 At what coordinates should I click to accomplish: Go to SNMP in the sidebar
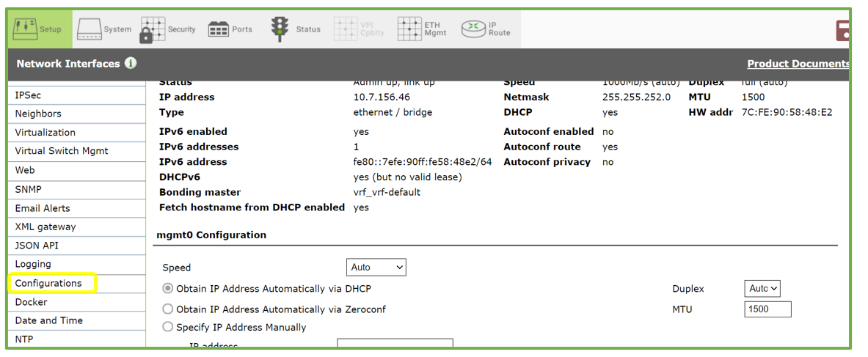(28, 189)
